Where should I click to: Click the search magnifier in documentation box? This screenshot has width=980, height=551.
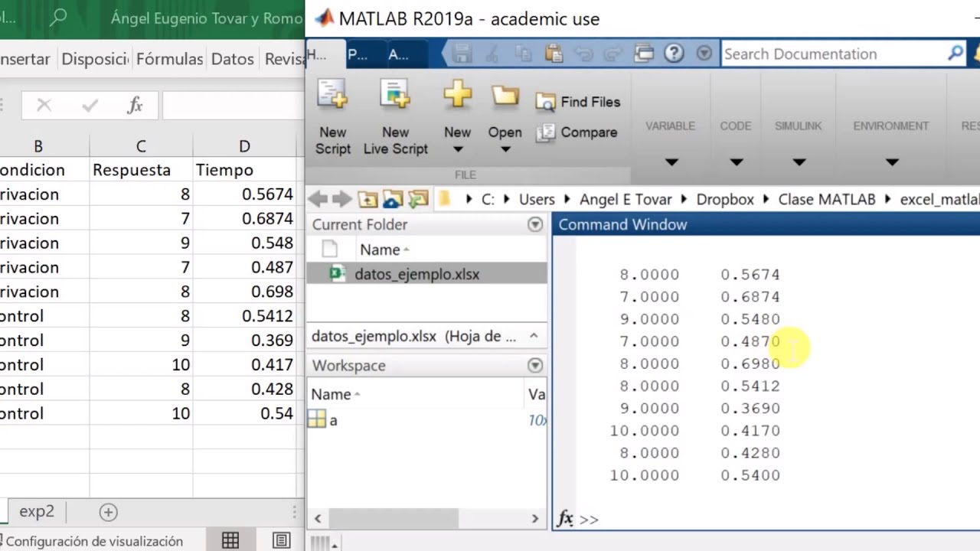click(x=955, y=54)
